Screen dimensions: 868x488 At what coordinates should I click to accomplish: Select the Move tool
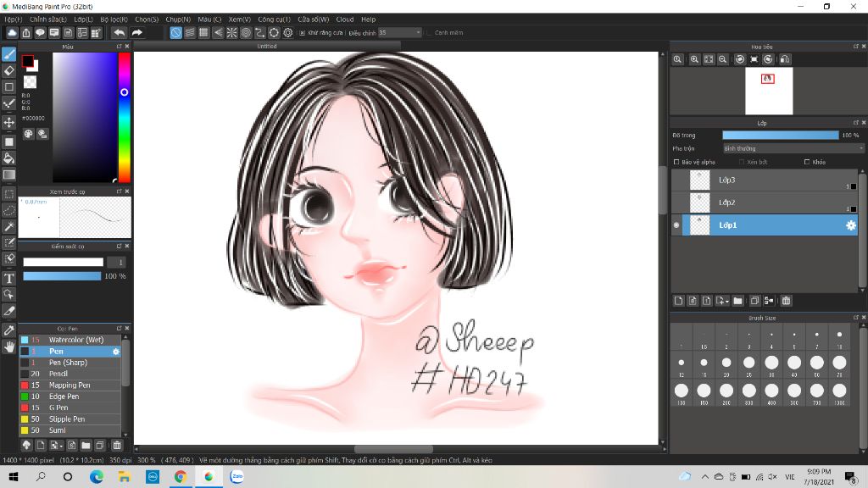(x=8, y=122)
